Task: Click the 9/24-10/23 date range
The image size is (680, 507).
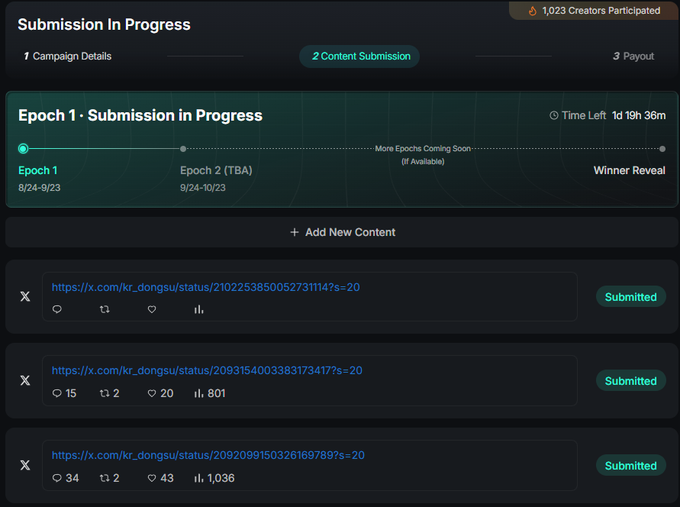Action: [x=203, y=188]
